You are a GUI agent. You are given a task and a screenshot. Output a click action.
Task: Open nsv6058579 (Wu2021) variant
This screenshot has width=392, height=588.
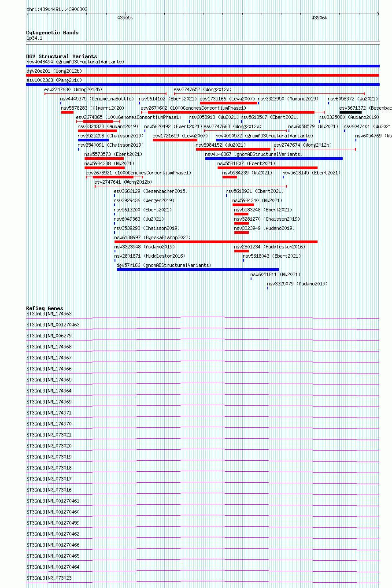click(314, 126)
